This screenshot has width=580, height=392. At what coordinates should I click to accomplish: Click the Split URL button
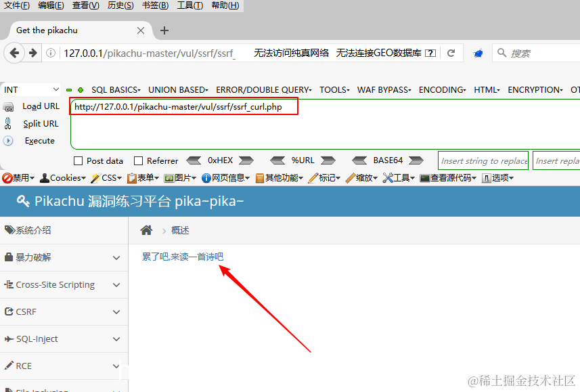point(41,124)
